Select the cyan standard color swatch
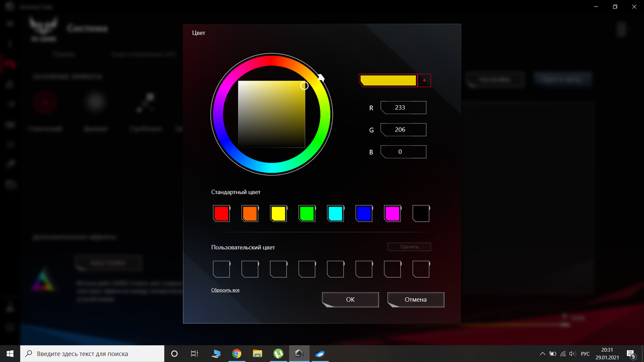Screen dimensions: 644x362 click(x=336, y=213)
